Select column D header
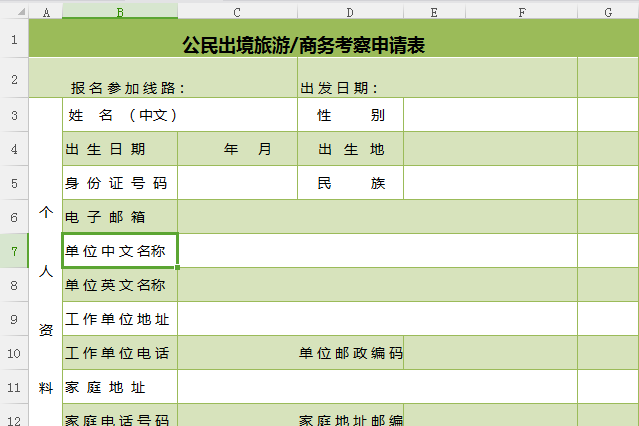Image resolution: width=639 pixels, height=426 pixels. (x=350, y=11)
